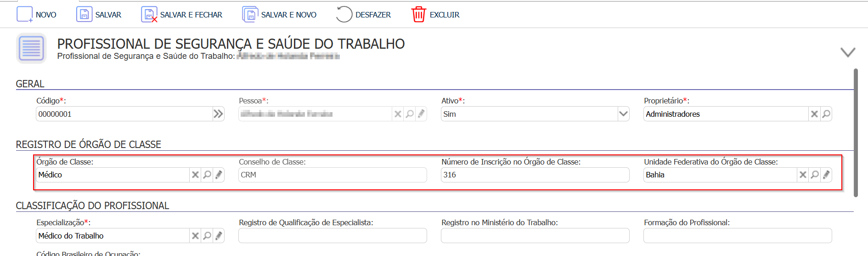Clear the Proprietário field with the X icon

click(814, 114)
